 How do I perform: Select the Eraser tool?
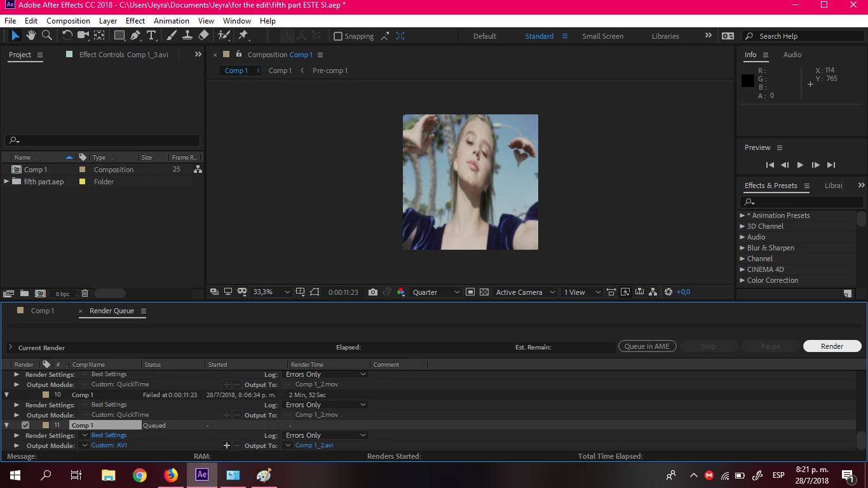tap(203, 36)
